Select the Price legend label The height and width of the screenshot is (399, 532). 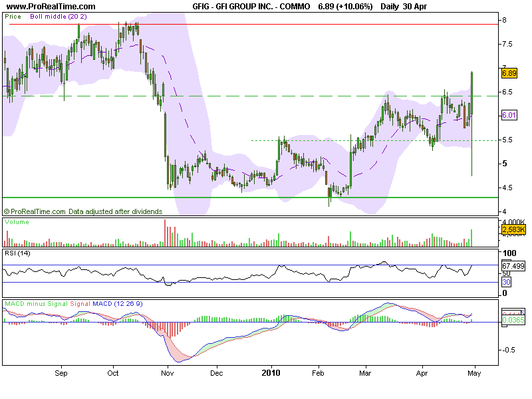(13, 16)
